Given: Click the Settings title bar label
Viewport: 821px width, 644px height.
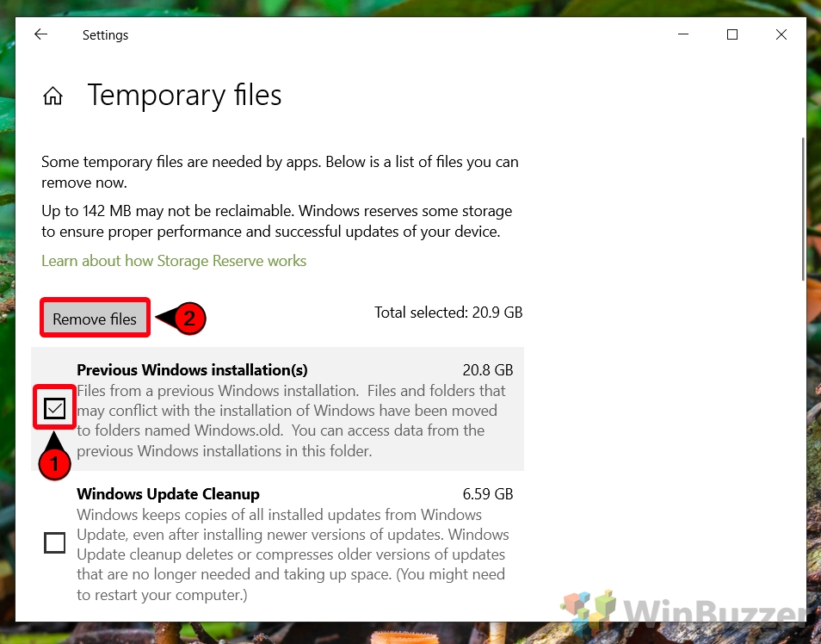Looking at the screenshot, I should 105,35.
